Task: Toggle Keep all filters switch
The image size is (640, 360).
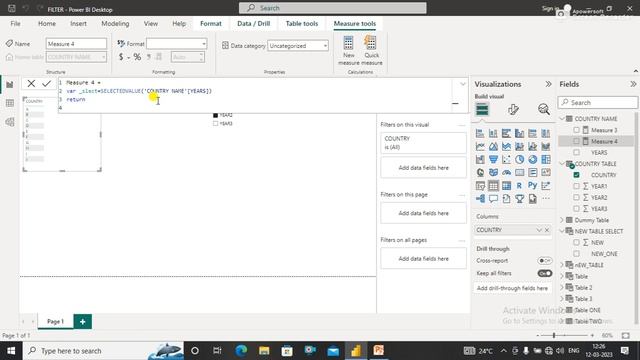Action: [x=544, y=273]
